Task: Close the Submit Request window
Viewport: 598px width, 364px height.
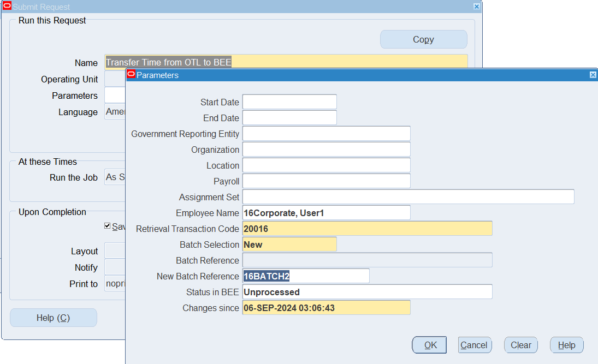Action: 476,7
